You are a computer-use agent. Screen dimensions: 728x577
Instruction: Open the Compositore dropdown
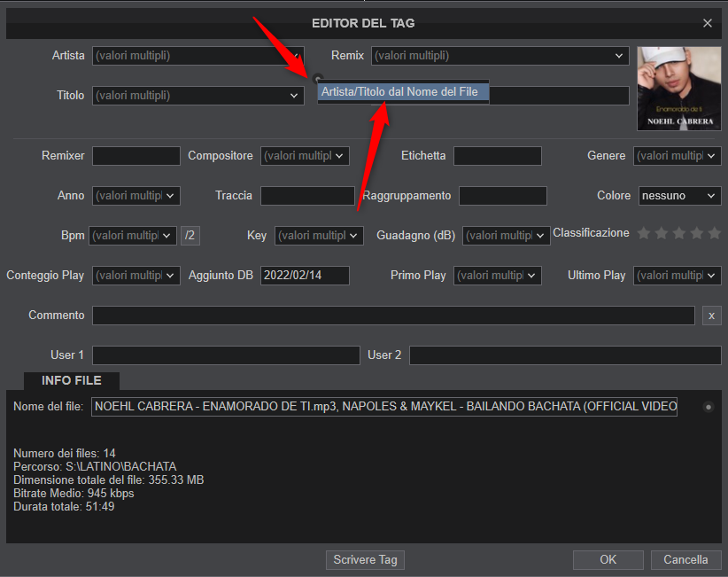coord(305,156)
